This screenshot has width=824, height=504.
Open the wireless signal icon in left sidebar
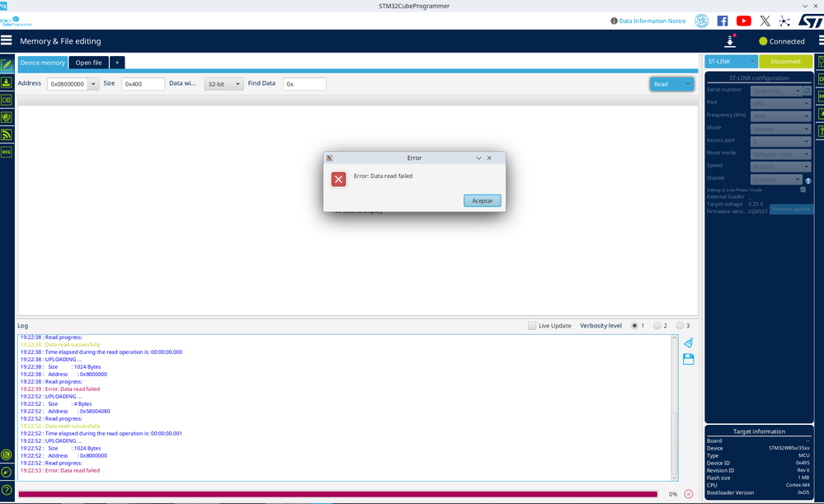(x=7, y=134)
